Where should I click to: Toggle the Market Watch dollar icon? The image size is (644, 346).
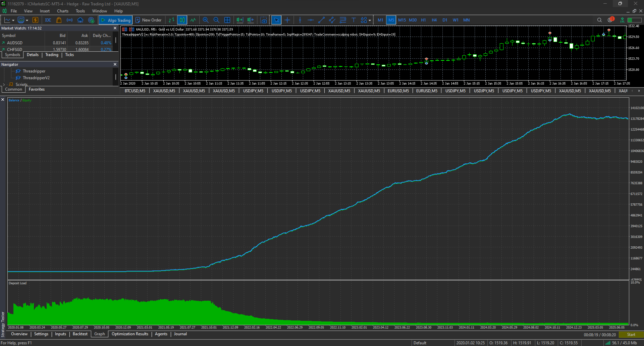point(35,20)
